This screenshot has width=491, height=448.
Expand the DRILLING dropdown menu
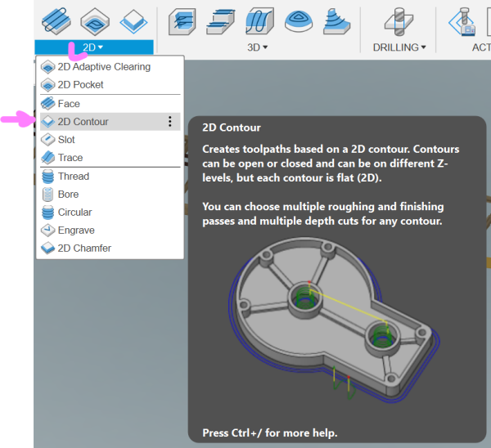click(x=399, y=47)
